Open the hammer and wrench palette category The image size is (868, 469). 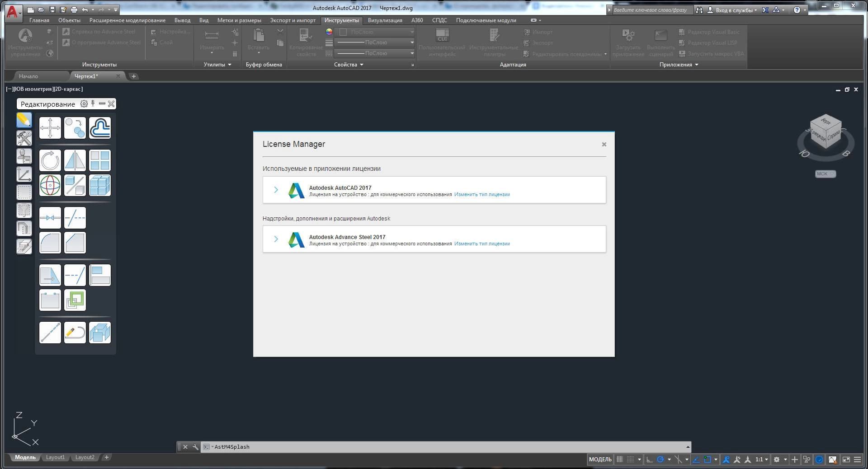pyautogui.click(x=24, y=138)
